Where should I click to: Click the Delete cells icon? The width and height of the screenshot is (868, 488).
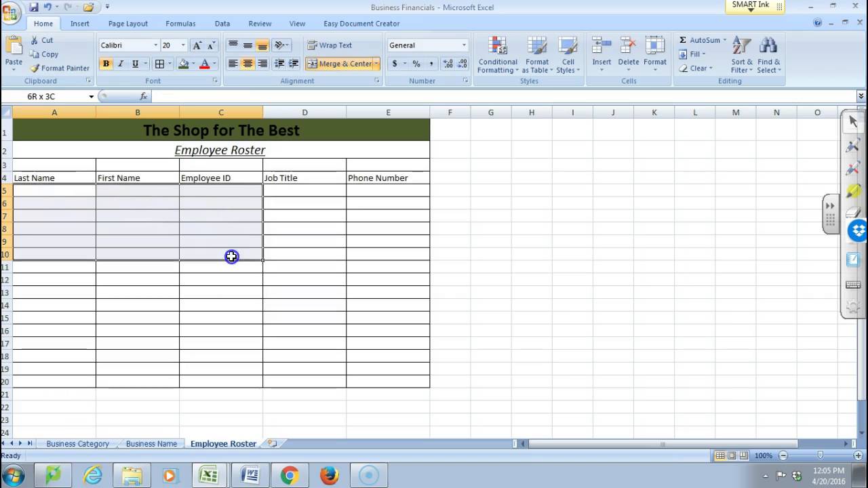point(629,46)
